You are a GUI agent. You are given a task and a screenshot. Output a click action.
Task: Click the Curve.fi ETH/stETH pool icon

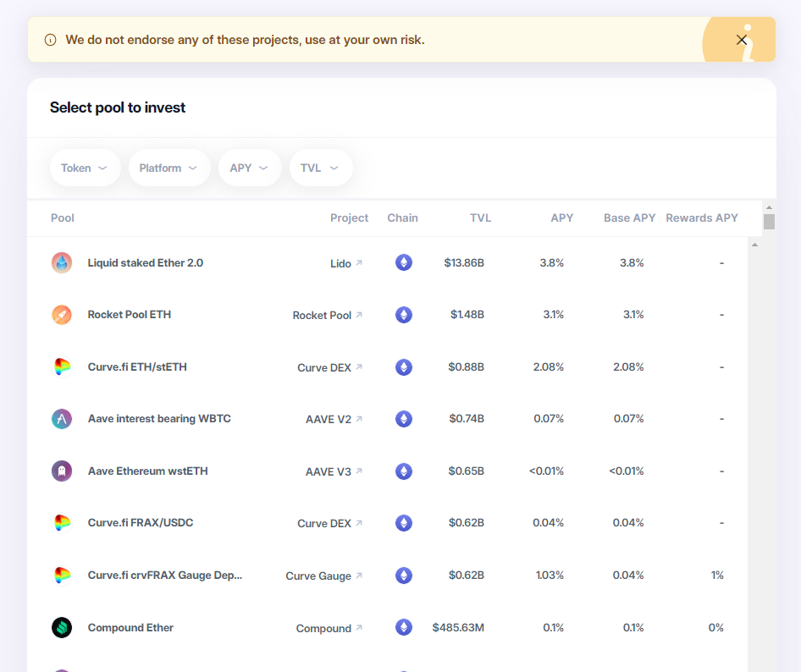point(62,367)
